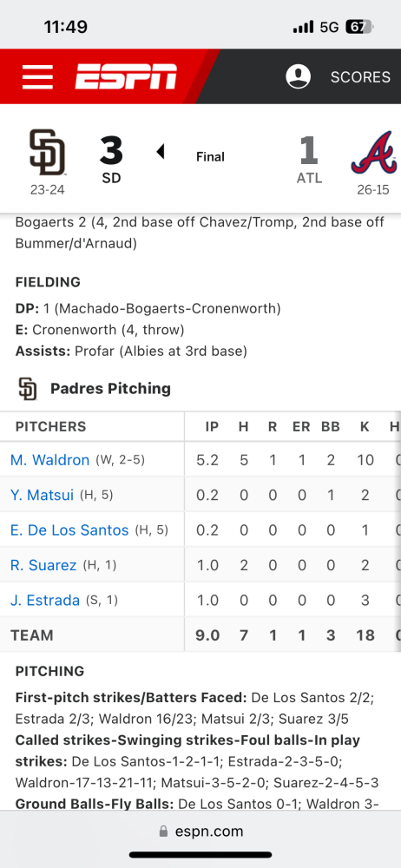Tap the lock icon next to espn.com
The height and width of the screenshot is (868, 401).
click(163, 832)
